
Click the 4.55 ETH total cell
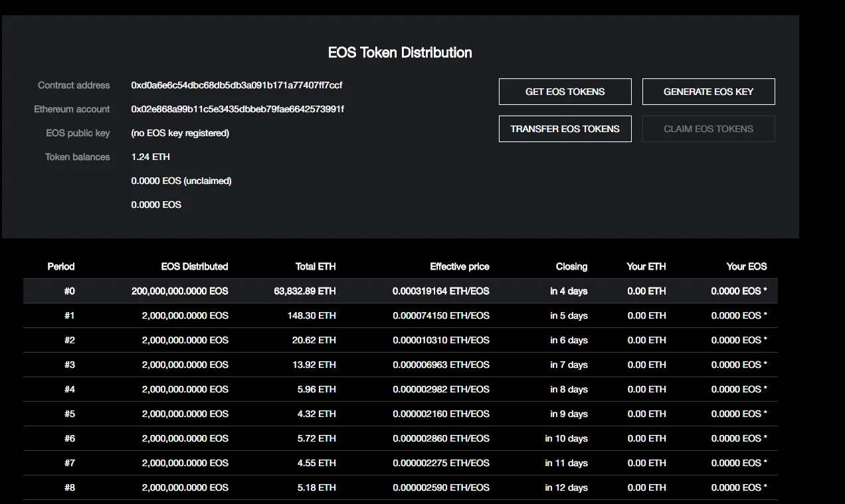[317, 463]
